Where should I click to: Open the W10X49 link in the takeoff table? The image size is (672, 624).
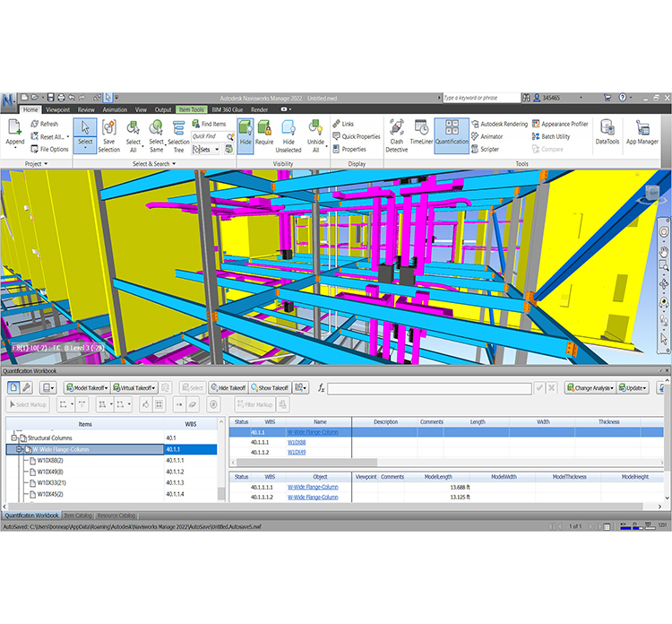[x=297, y=452]
